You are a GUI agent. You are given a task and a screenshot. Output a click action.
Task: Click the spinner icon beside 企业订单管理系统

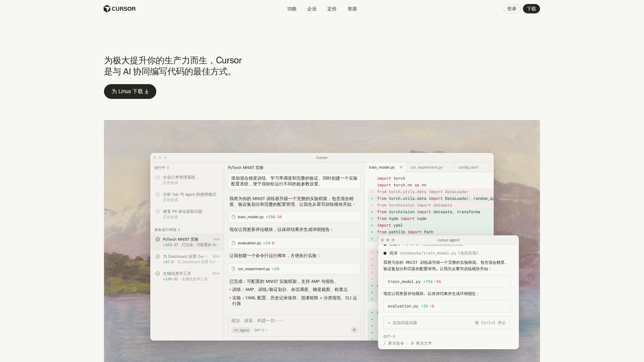(158, 177)
